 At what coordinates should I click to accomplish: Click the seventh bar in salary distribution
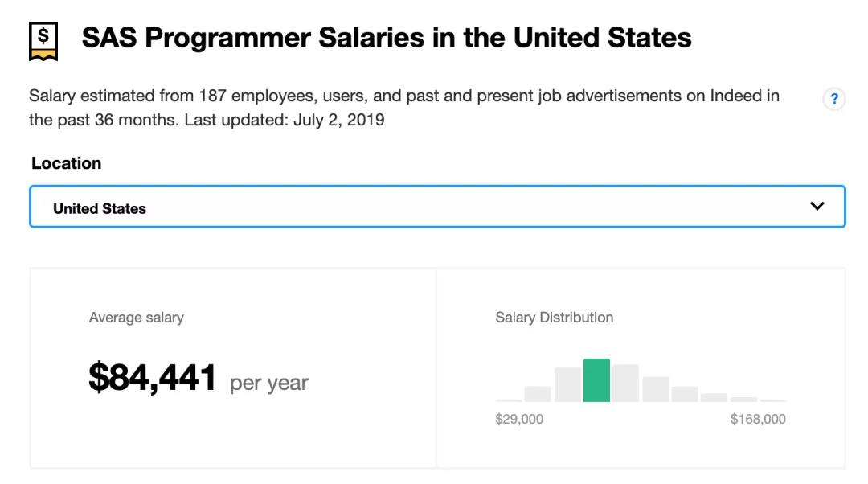pos(685,394)
